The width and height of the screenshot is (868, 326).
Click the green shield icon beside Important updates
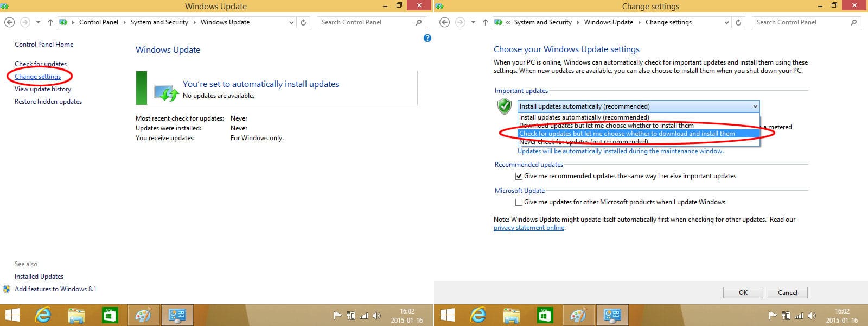pos(505,106)
